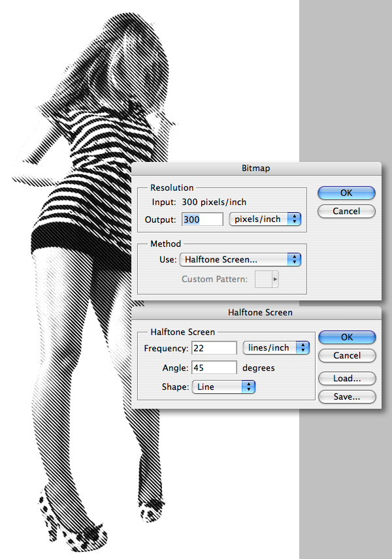This screenshot has height=559, width=392.
Task: Open the Custom Pattern picker arrow
Action: (275, 279)
